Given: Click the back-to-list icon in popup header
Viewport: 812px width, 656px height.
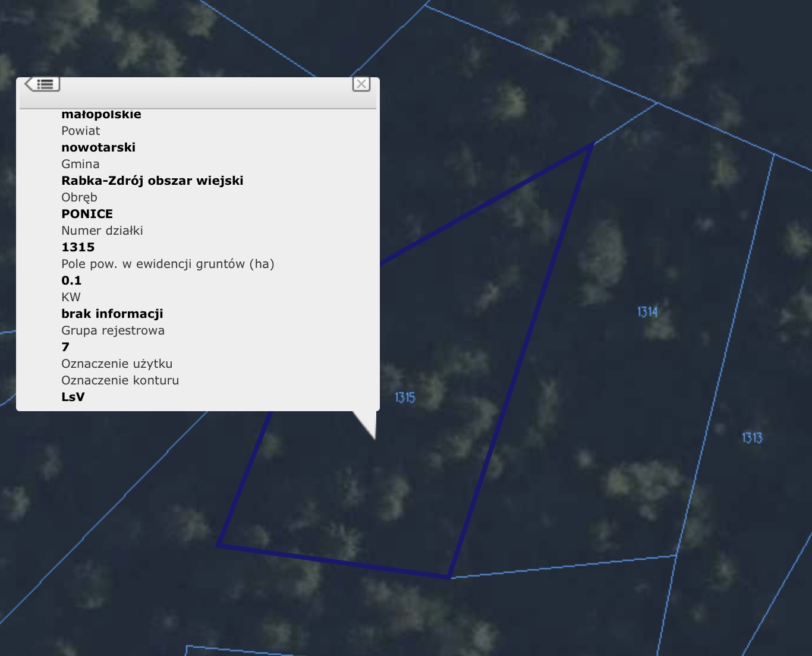Looking at the screenshot, I should point(43,84).
